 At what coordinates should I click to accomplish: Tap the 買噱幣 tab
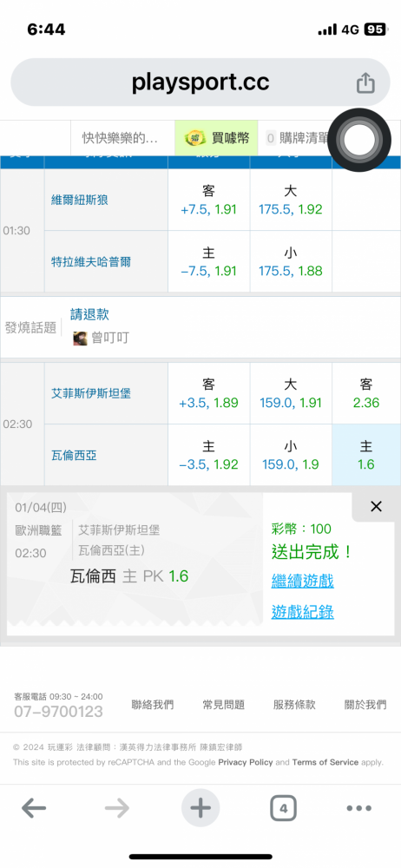(x=217, y=138)
